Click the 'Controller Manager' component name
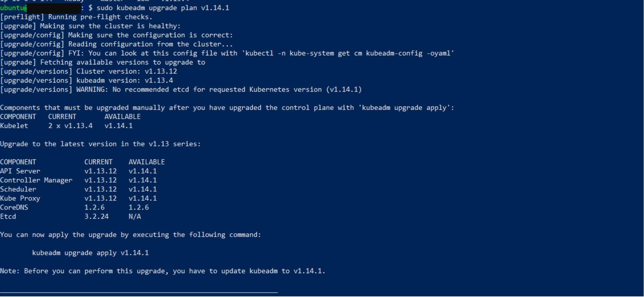 click(x=36, y=180)
